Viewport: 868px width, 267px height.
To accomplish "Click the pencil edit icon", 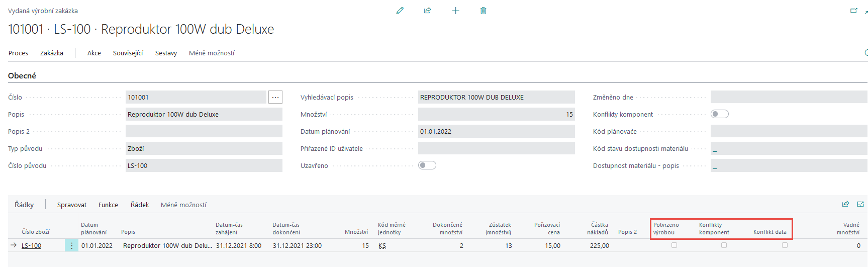I will (x=400, y=11).
